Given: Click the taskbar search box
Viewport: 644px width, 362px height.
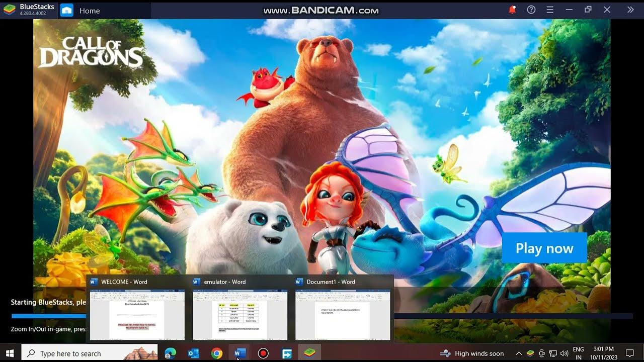Looking at the screenshot, I should coord(90,353).
